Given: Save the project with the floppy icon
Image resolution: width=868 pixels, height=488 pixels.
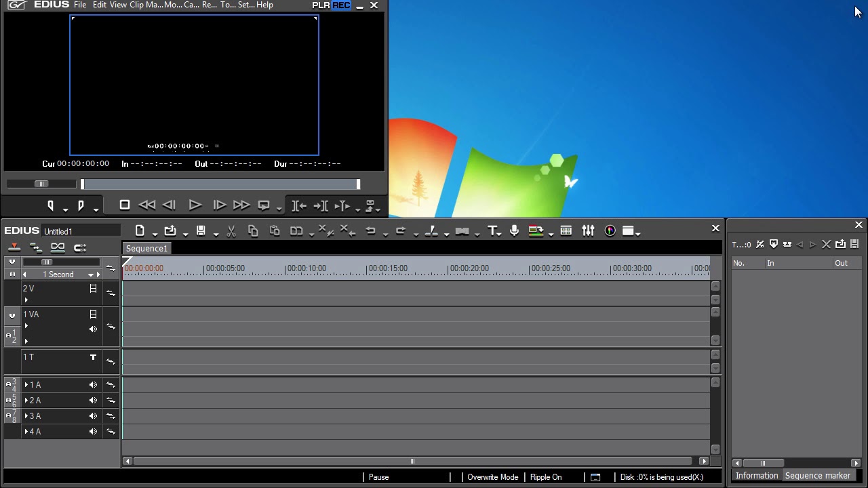Looking at the screenshot, I should pos(201,230).
